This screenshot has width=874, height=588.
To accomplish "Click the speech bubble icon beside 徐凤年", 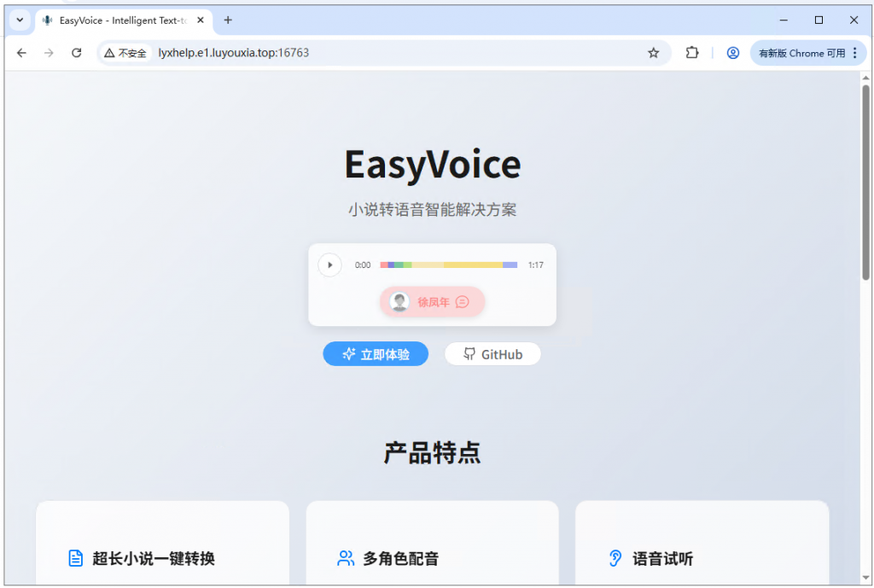I will pos(462,301).
